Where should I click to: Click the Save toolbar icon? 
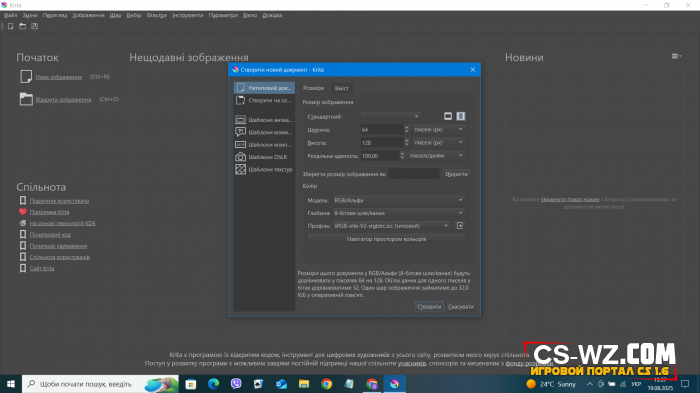pyautogui.click(x=34, y=26)
